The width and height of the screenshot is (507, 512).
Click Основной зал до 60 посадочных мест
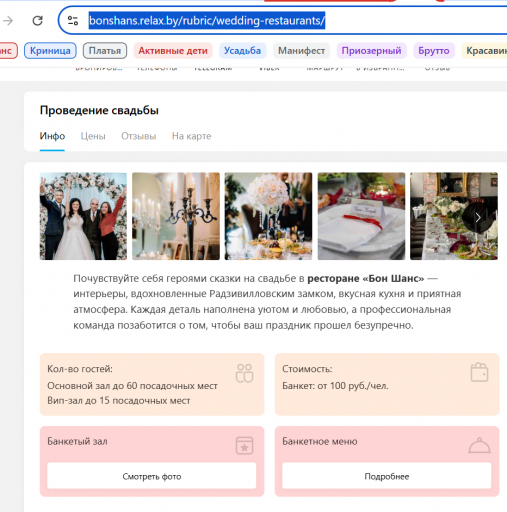point(132,386)
